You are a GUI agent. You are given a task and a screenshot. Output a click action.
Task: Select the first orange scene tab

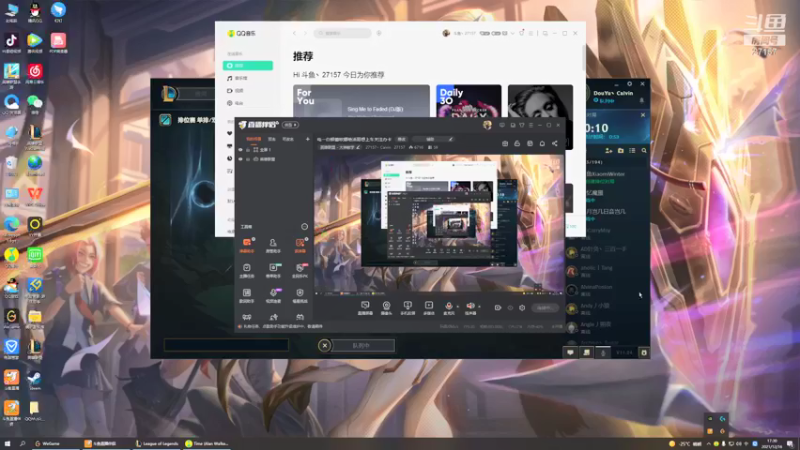point(254,139)
